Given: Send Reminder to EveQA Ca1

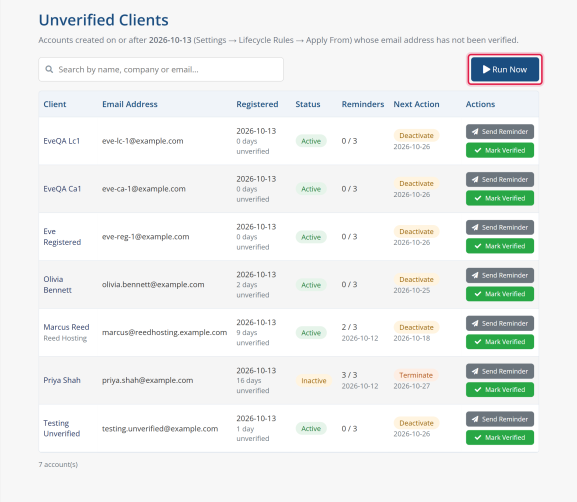Looking at the screenshot, I should 500,180.
